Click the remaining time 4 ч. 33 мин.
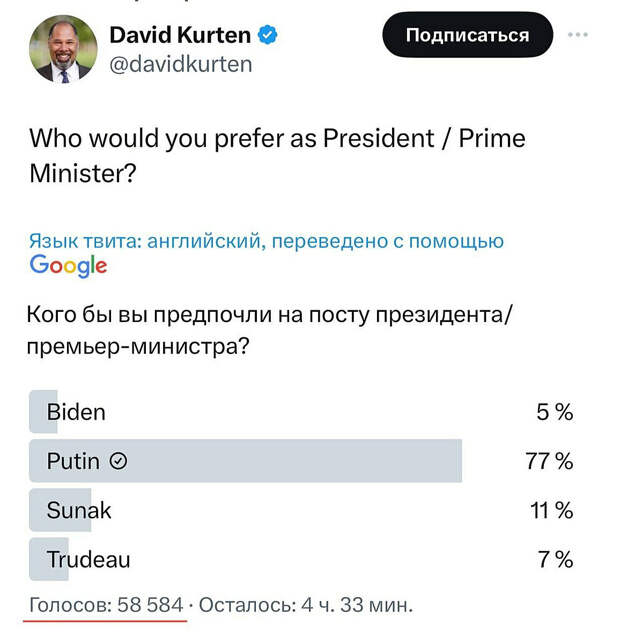 [x=357, y=605]
